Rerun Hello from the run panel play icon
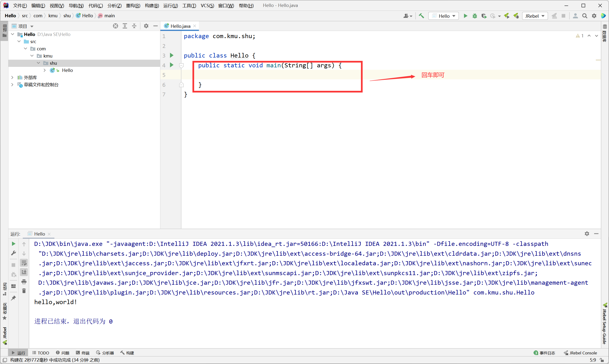 [x=13, y=243]
